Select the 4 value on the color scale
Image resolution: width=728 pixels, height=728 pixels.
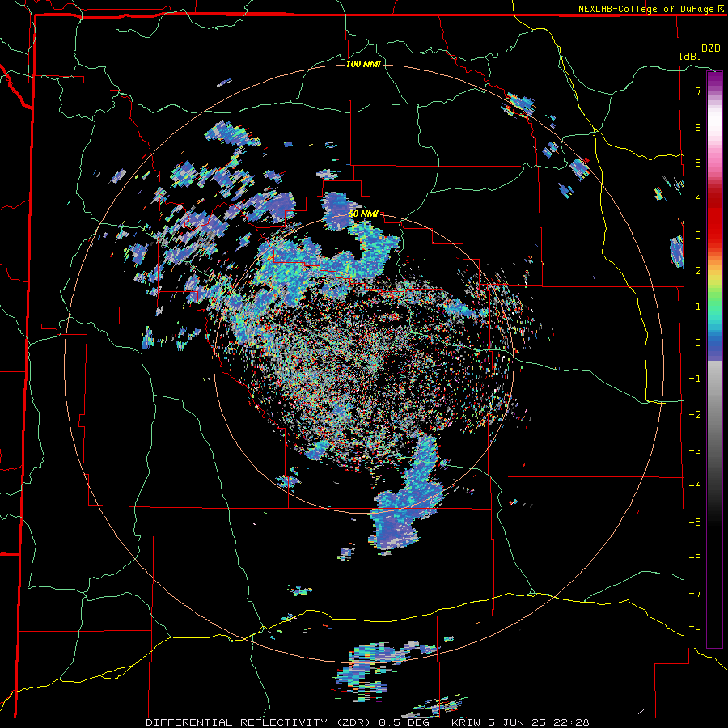tap(698, 199)
